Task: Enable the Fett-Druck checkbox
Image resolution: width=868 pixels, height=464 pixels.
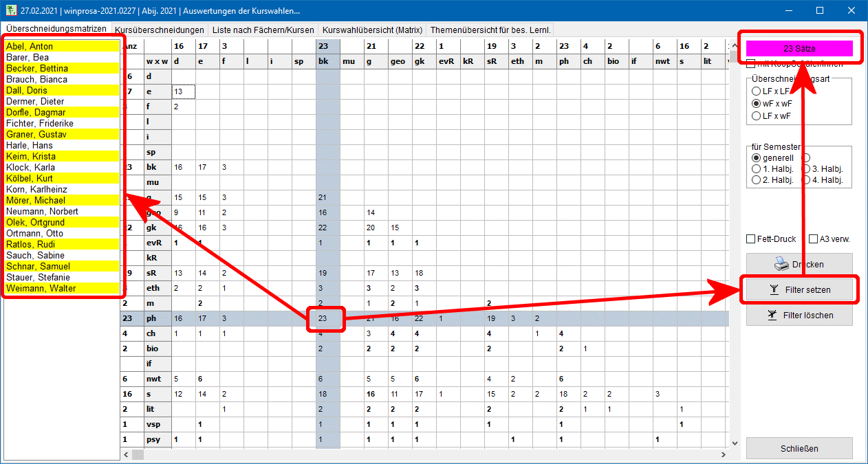Action: [x=751, y=239]
